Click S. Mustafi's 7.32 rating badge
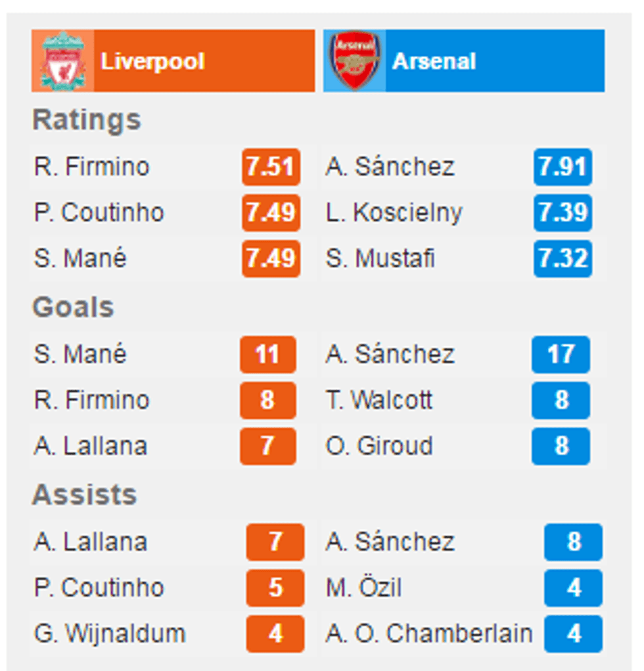The width and height of the screenshot is (644, 671). click(x=563, y=259)
